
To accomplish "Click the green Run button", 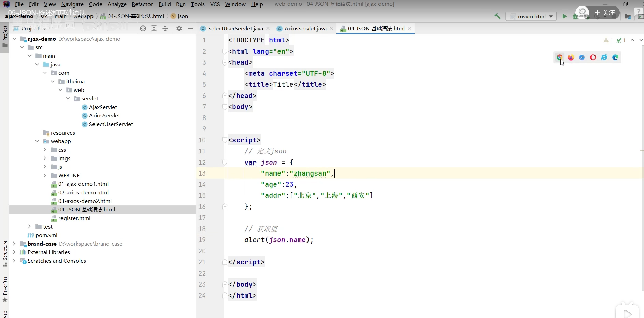I will (564, 16).
